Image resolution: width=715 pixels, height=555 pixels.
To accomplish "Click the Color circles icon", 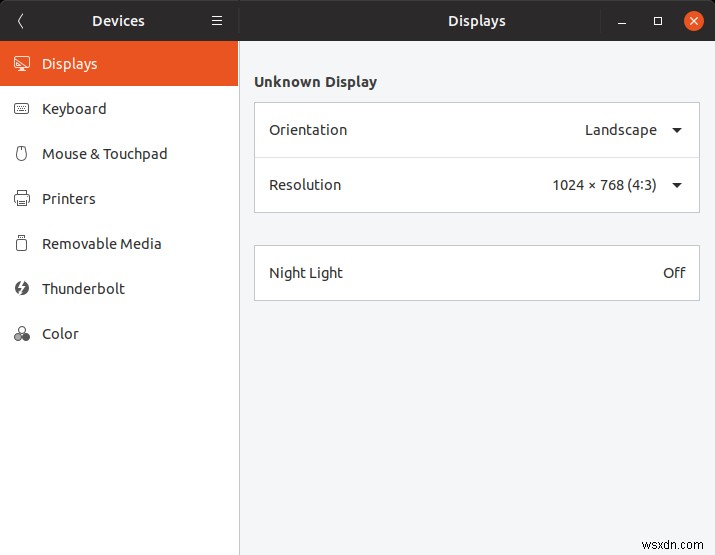I will point(21,334).
